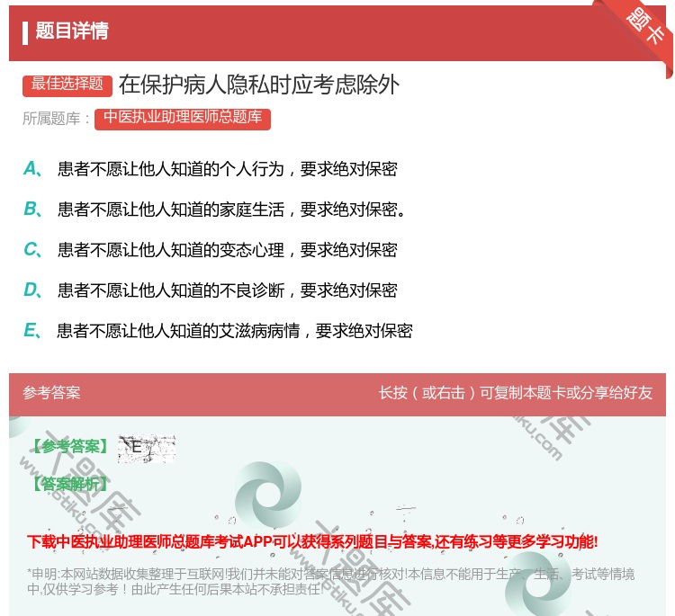Click the green 【答案解析】 label
The width and height of the screenshot is (675, 616).
coord(71,485)
